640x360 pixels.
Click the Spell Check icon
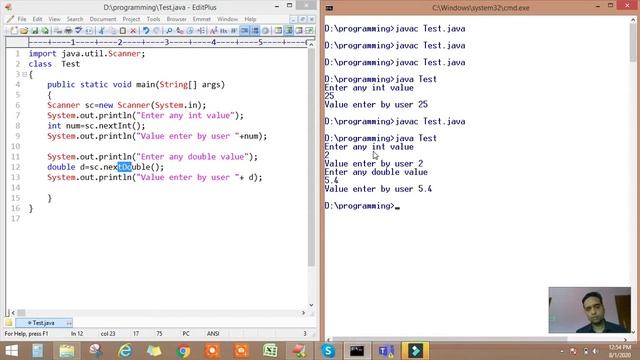78,31
